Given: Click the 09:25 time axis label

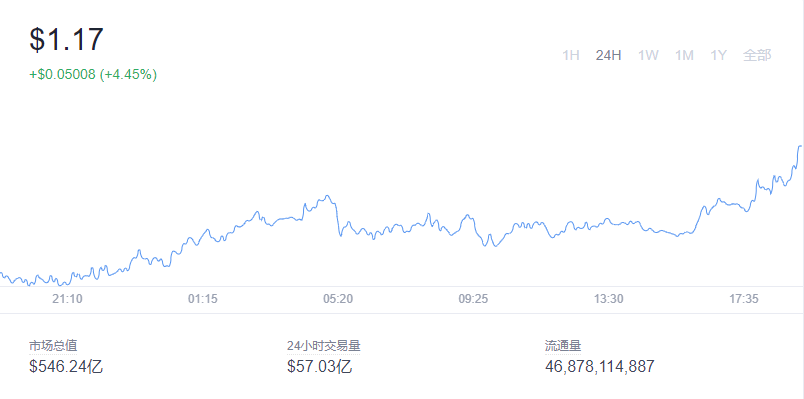Looking at the screenshot, I should pyautogui.click(x=473, y=299).
